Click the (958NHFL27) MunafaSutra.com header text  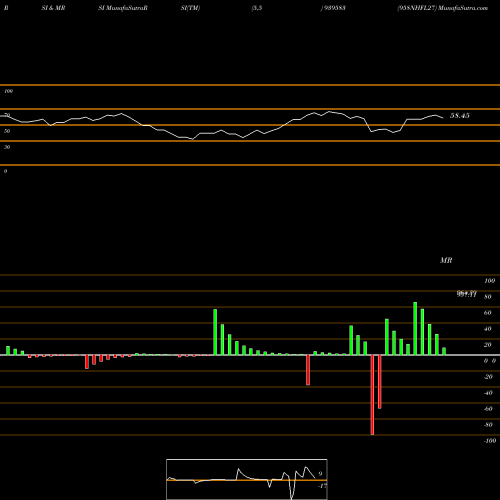coord(443,8)
